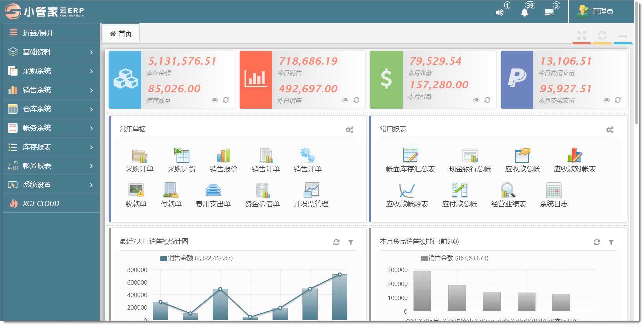The width and height of the screenshot is (644, 326).
Task: Click the fullscreen icon above the dashboard
Action: [x=582, y=35]
